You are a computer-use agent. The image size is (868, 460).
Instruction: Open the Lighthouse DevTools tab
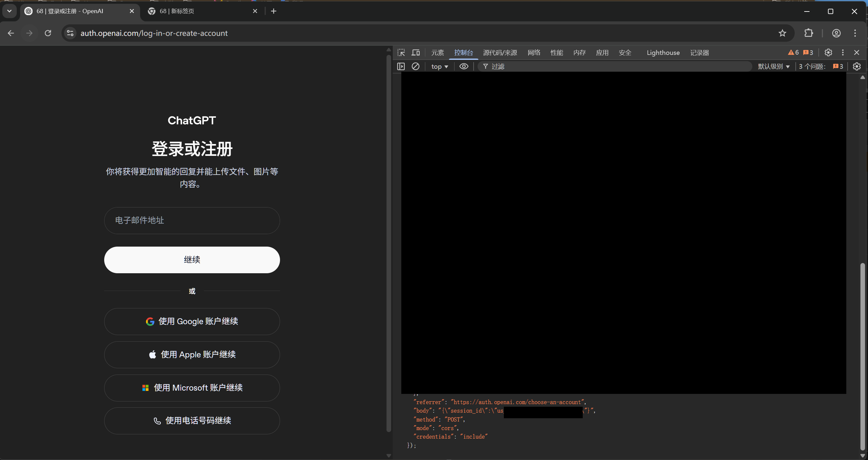coord(663,53)
